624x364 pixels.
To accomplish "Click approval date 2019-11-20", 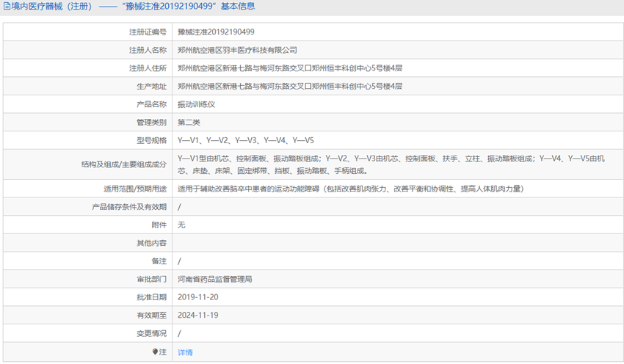I will tap(198, 298).
